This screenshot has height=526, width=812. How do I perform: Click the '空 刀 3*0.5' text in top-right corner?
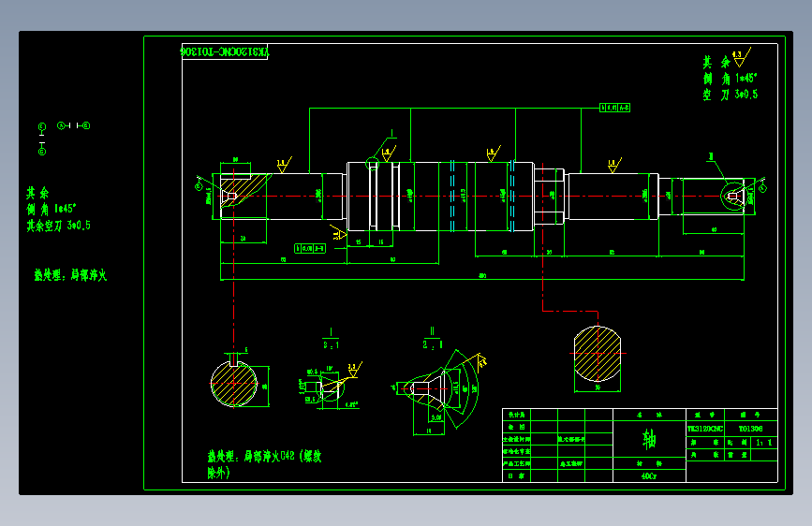730,95
